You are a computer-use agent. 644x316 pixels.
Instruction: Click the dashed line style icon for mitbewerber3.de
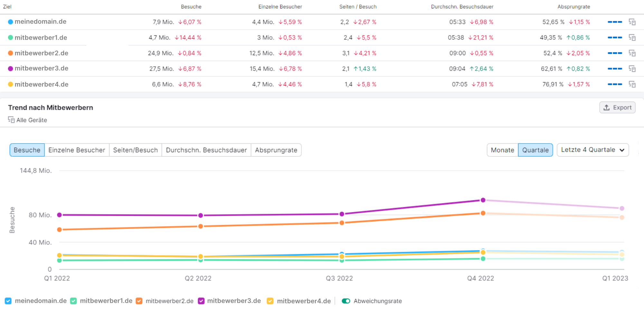615,68
